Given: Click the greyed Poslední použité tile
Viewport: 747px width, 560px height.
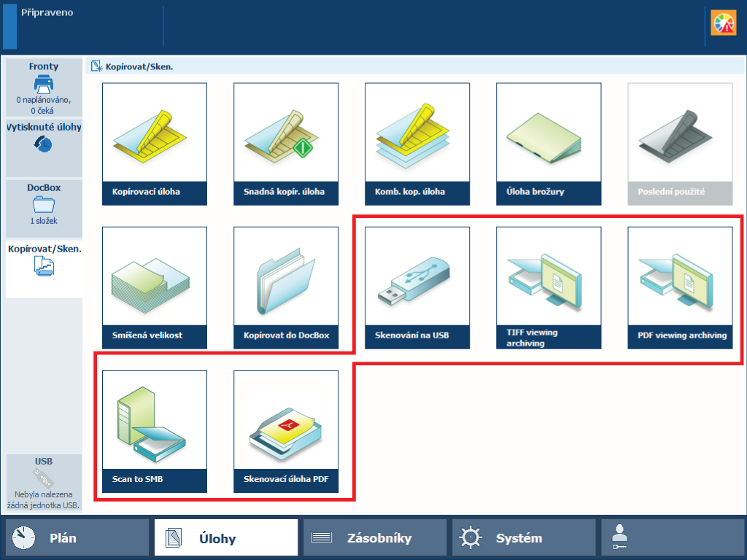Looking at the screenshot, I should coord(681,144).
